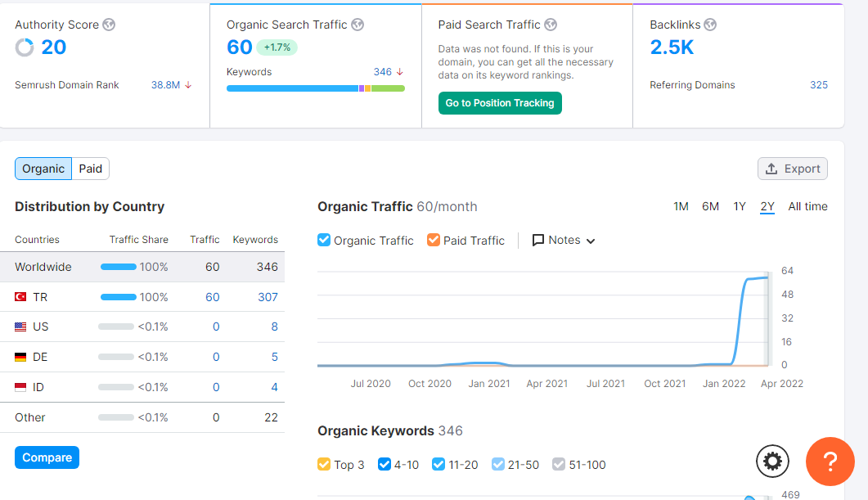Click the keywords distribution color bar

point(316,88)
